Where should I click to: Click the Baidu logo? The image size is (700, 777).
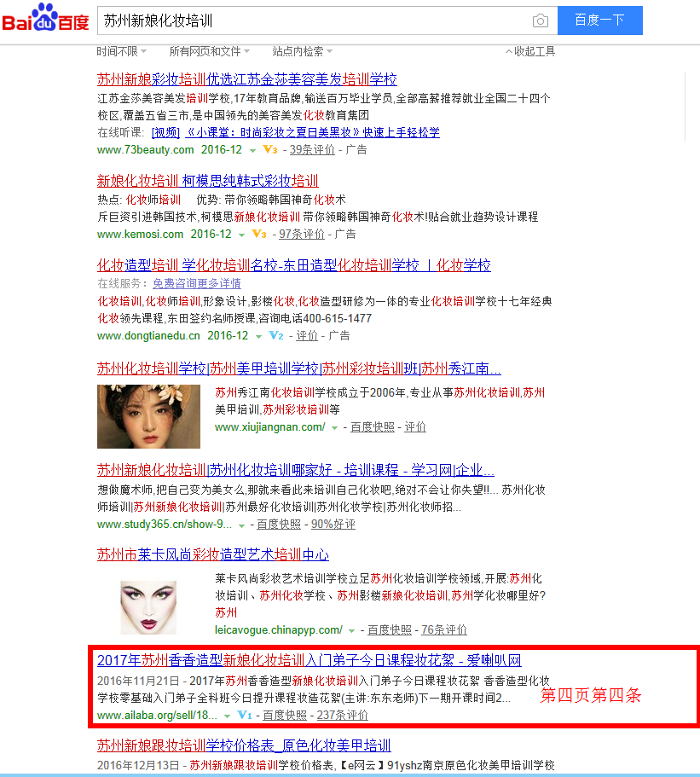tap(45, 18)
